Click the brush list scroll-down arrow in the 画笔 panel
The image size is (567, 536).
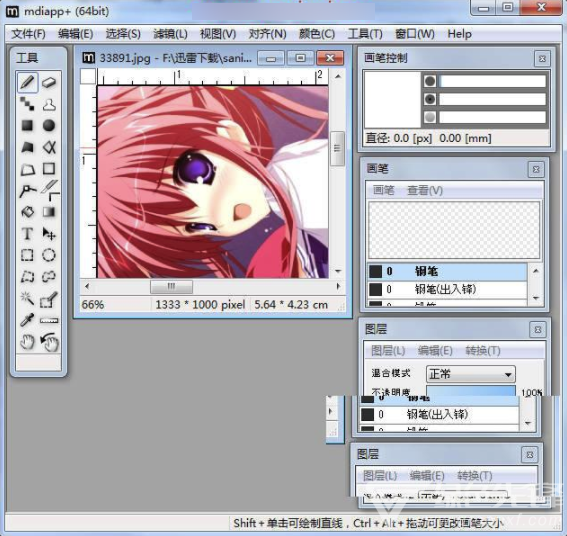tap(536, 298)
